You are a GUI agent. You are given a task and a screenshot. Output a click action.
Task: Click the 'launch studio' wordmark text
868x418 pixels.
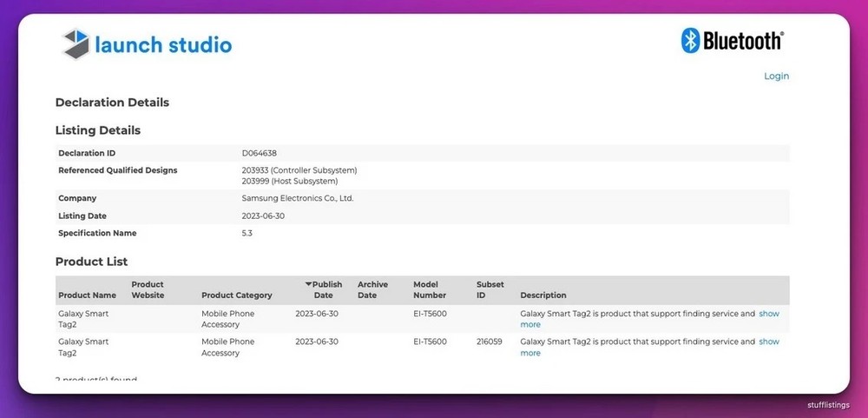[x=163, y=44]
